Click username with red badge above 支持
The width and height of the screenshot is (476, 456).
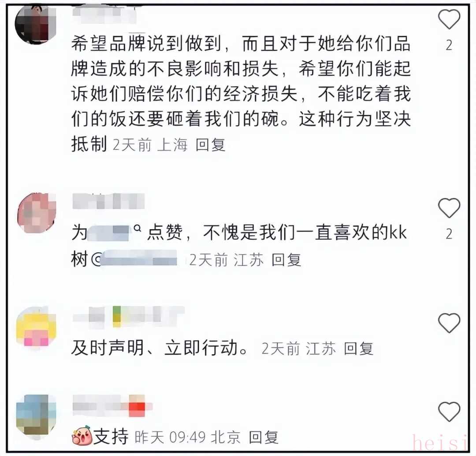tap(112, 406)
